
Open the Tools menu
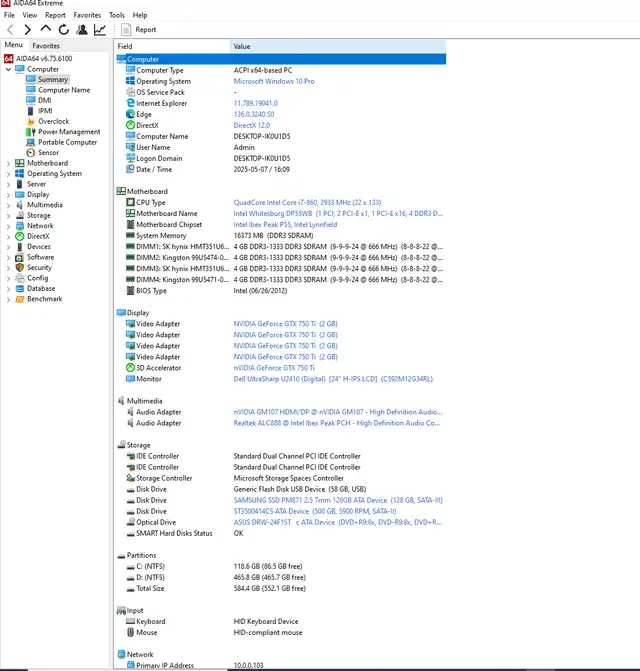click(117, 15)
